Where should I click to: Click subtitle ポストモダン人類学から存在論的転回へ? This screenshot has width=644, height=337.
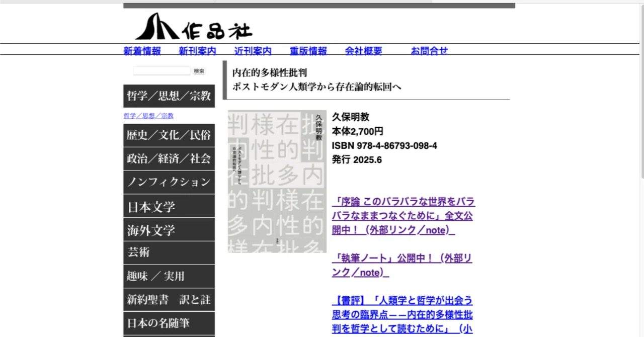316,87
